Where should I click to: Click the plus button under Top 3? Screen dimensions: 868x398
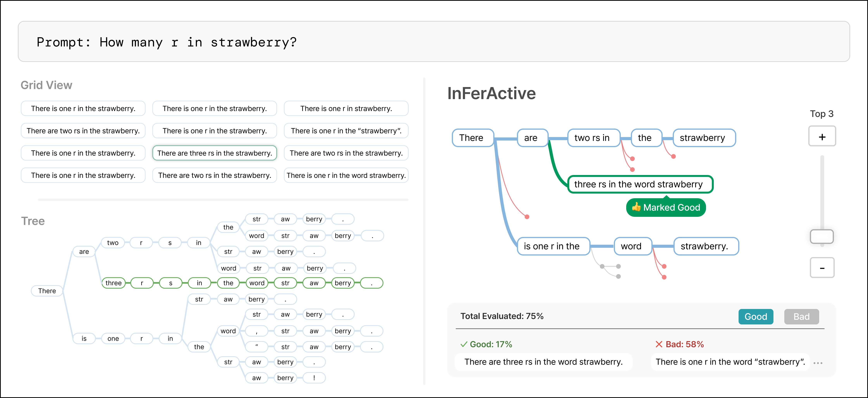[x=822, y=136]
